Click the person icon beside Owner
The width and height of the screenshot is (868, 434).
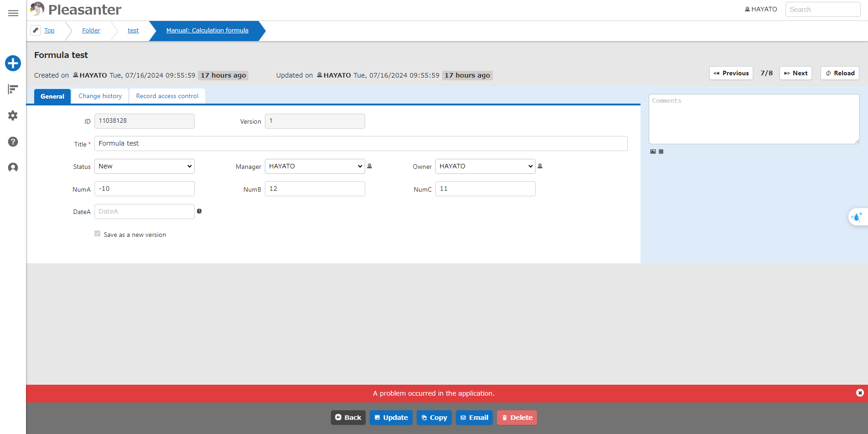[x=540, y=166]
